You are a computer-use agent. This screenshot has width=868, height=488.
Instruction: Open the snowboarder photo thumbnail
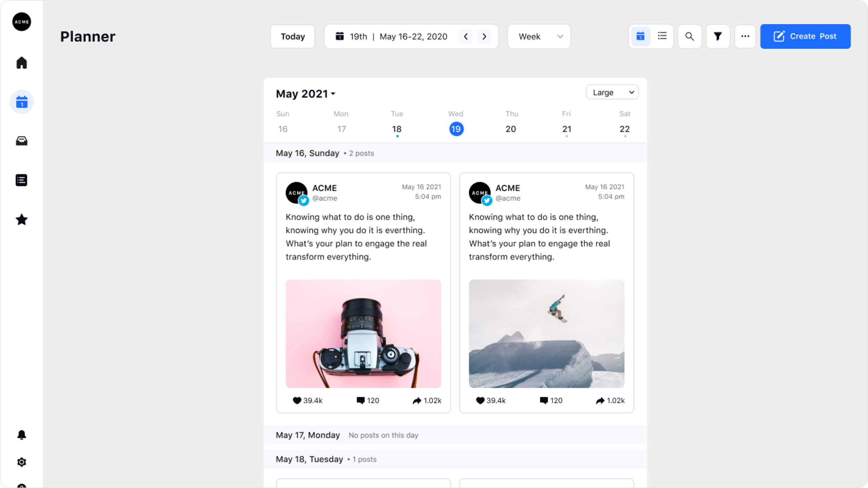[x=546, y=334]
